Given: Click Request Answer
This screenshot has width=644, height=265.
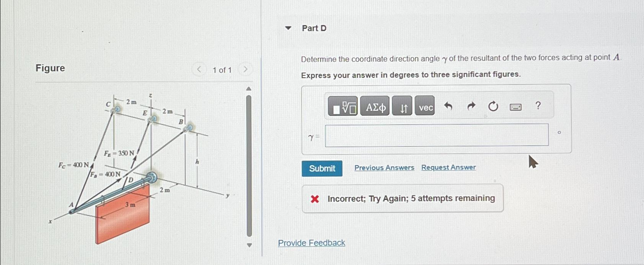Looking at the screenshot, I should click(448, 167).
